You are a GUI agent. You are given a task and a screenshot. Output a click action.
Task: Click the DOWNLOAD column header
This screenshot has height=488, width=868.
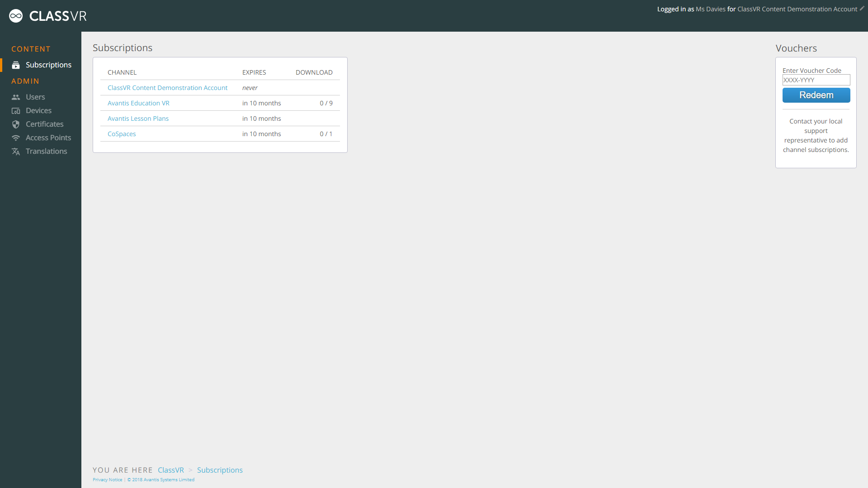tap(314, 72)
